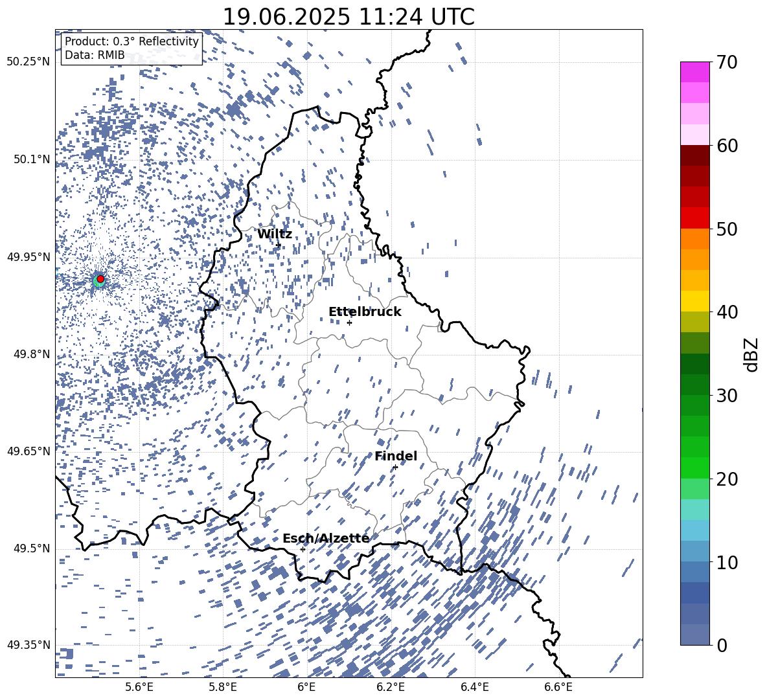Click the 49.95°N latitude label
This screenshot has height=700, width=767.
pos(29,257)
